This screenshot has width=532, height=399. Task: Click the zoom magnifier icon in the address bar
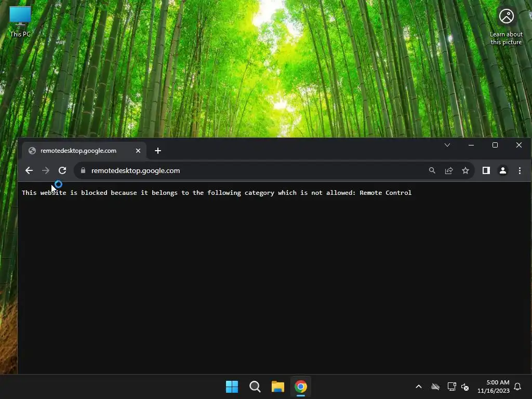pyautogui.click(x=432, y=170)
